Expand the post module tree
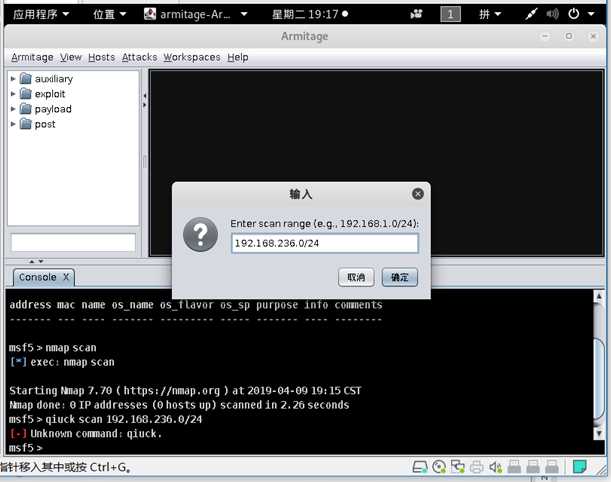The height and width of the screenshot is (482, 611). (x=13, y=124)
